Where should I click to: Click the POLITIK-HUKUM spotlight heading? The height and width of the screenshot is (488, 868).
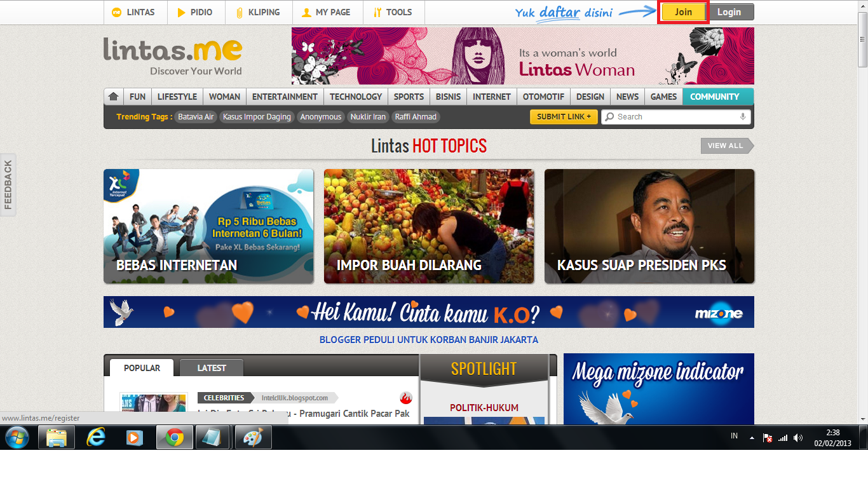(484, 408)
